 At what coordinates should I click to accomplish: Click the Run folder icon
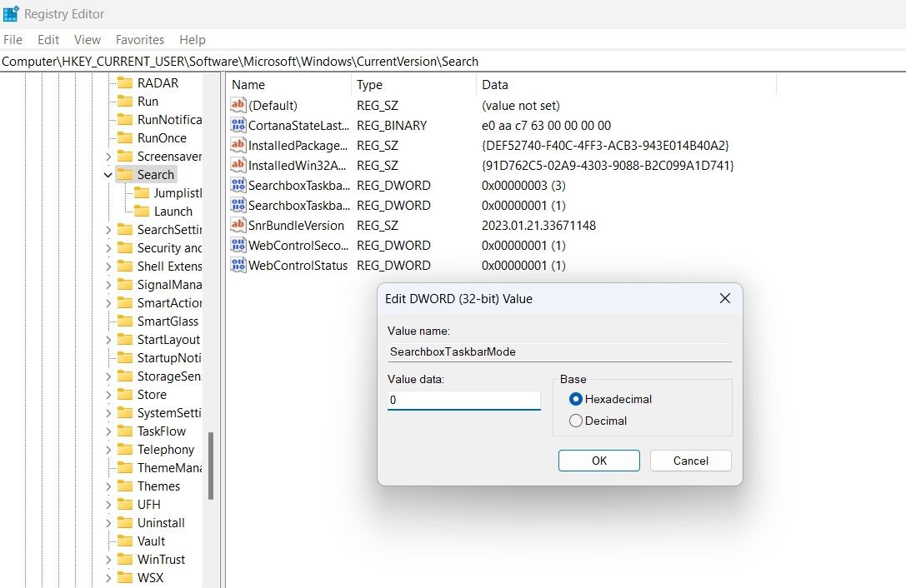click(125, 101)
